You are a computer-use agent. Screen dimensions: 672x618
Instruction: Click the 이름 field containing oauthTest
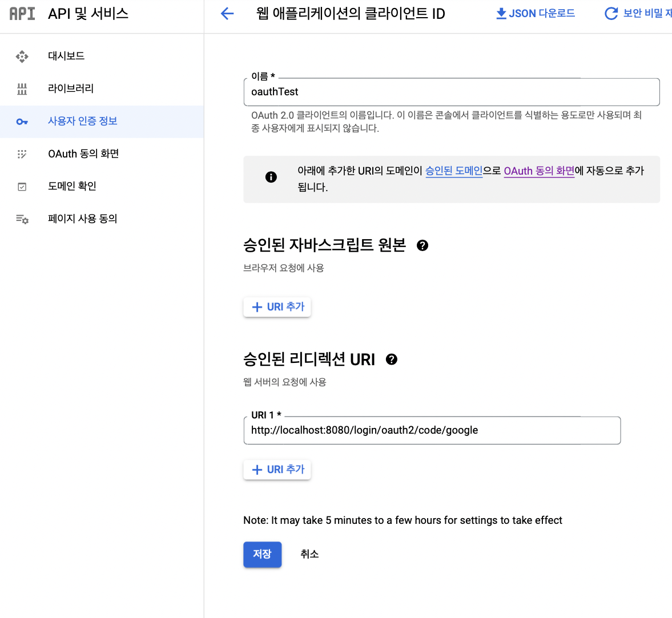451,92
